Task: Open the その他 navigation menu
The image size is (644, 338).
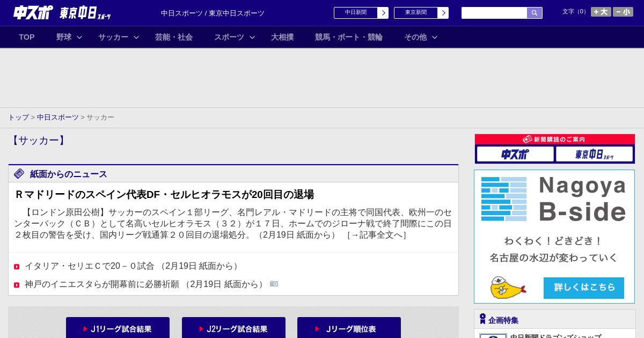Action: 415,37
